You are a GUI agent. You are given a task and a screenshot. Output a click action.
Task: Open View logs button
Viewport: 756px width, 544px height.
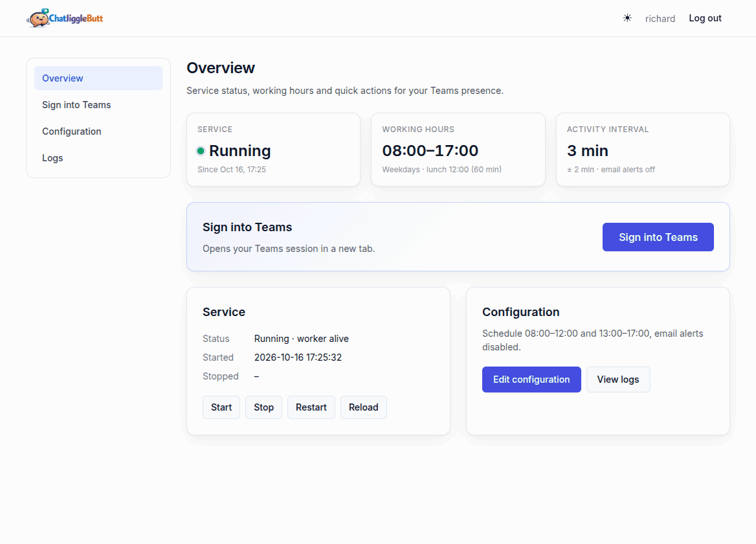click(618, 379)
